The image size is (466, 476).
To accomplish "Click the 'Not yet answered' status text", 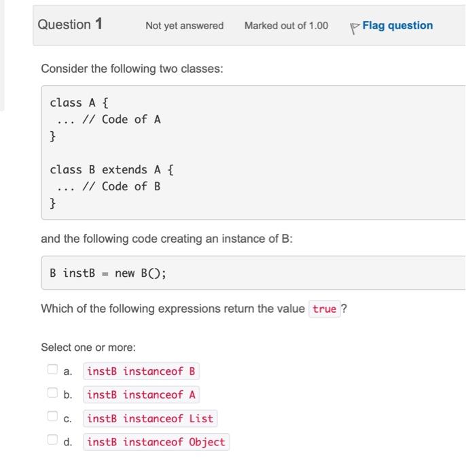I will (184, 26).
